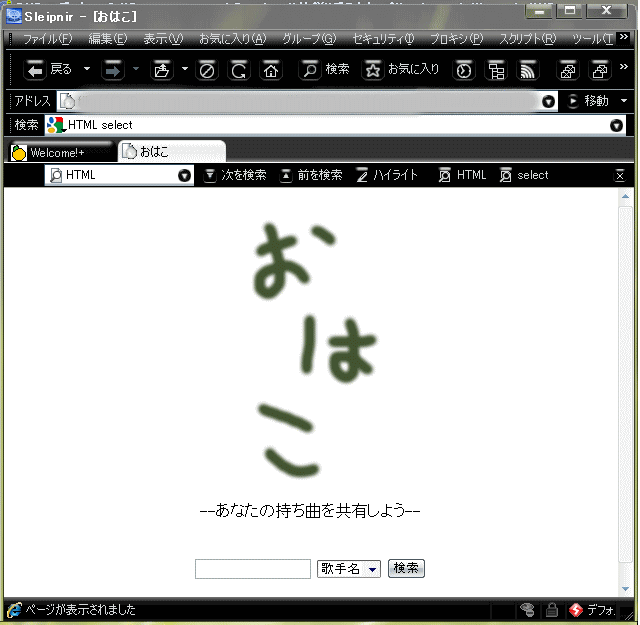This screenshot has width=640, height=625.
Task: Open the dropdown next to 移動
Action: tap(624, 101)
